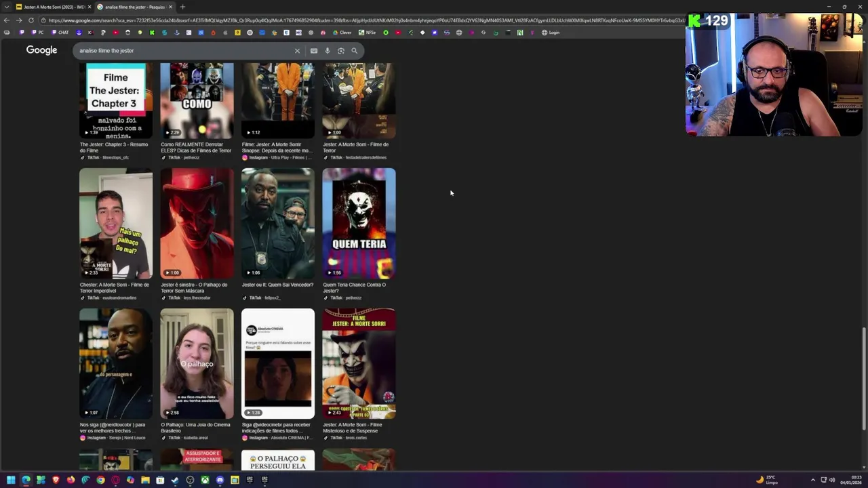The image size is (868, 488).
Task: Open The Jester: Chapter 3 resumo video
Action: click(116, 100)
